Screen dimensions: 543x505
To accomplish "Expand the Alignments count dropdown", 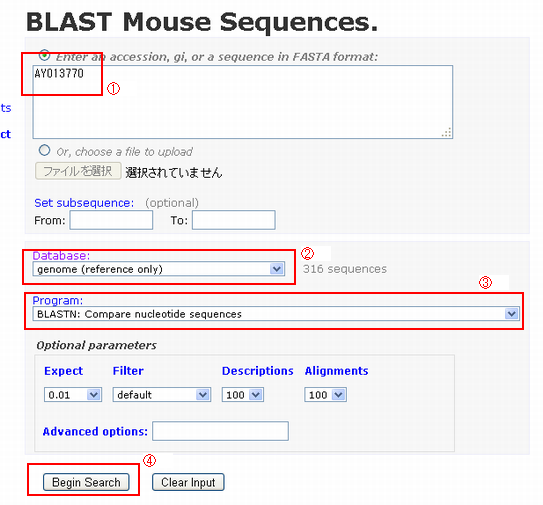I will [326, 395].
